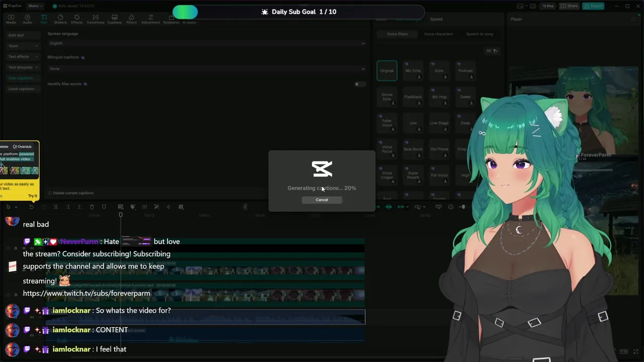644x362 pixels.
Task: Adjust the timeline zoom slider
Action: click(463, 207)
